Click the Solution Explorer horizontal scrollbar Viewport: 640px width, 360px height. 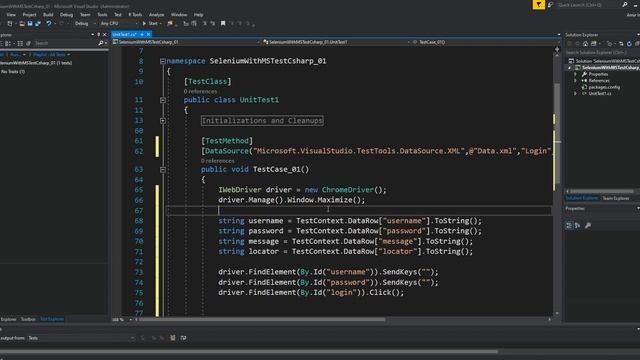602,191
